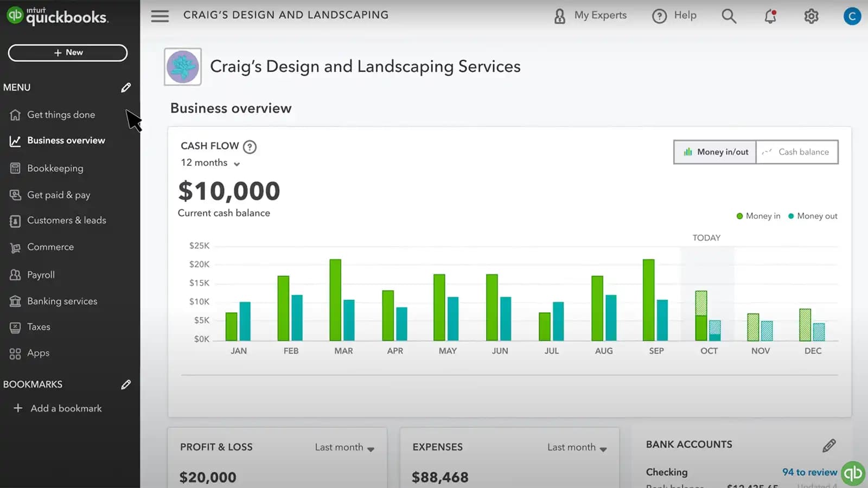Click the MAR money in bar

click(x=335, y=300)
